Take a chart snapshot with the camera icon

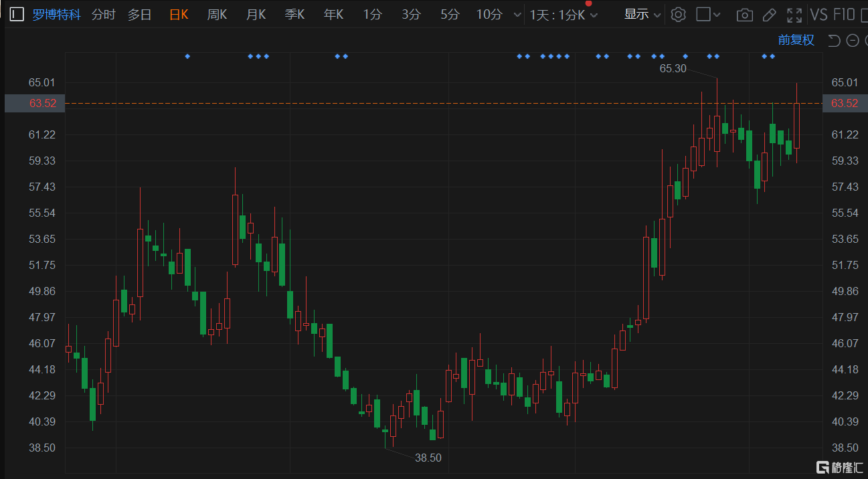point(744,15)
